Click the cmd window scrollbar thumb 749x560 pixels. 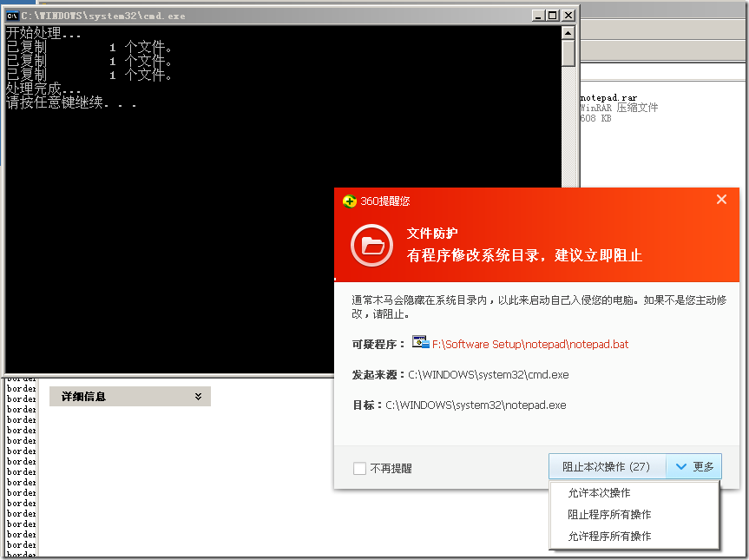568,54
